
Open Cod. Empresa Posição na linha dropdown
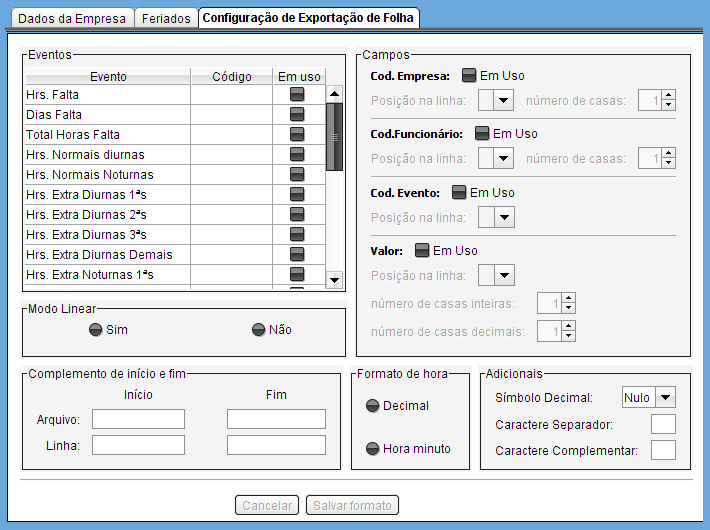click(503, 100)
